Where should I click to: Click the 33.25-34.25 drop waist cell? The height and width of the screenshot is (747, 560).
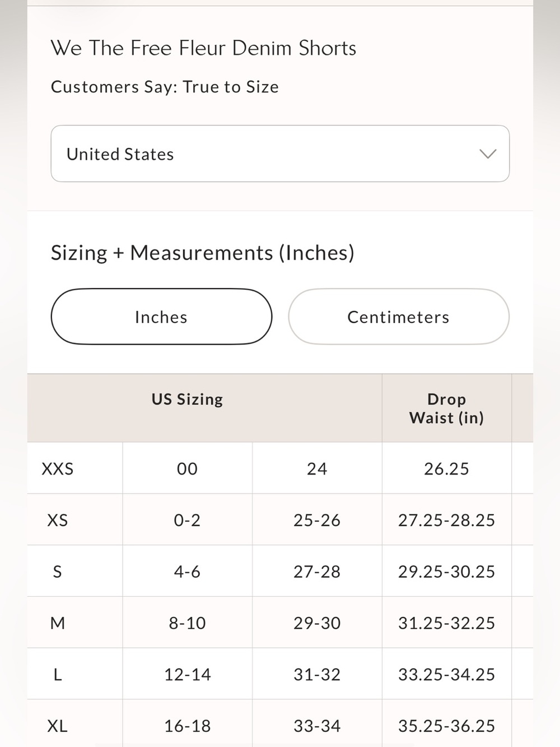coord(446,675)
